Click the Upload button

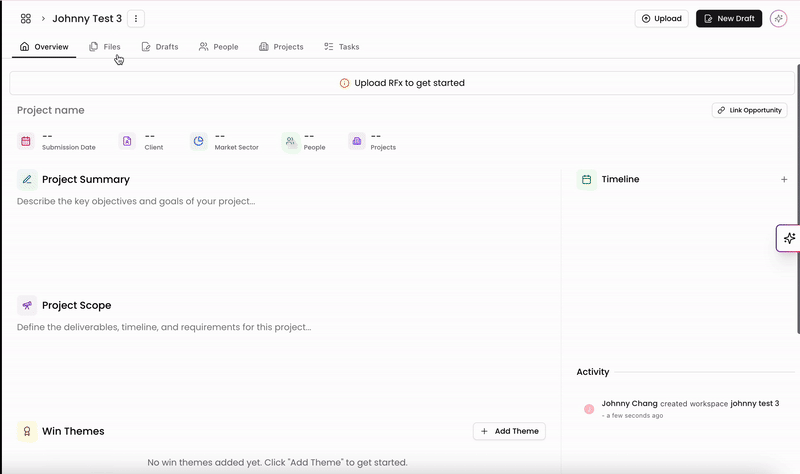[661, 18]
